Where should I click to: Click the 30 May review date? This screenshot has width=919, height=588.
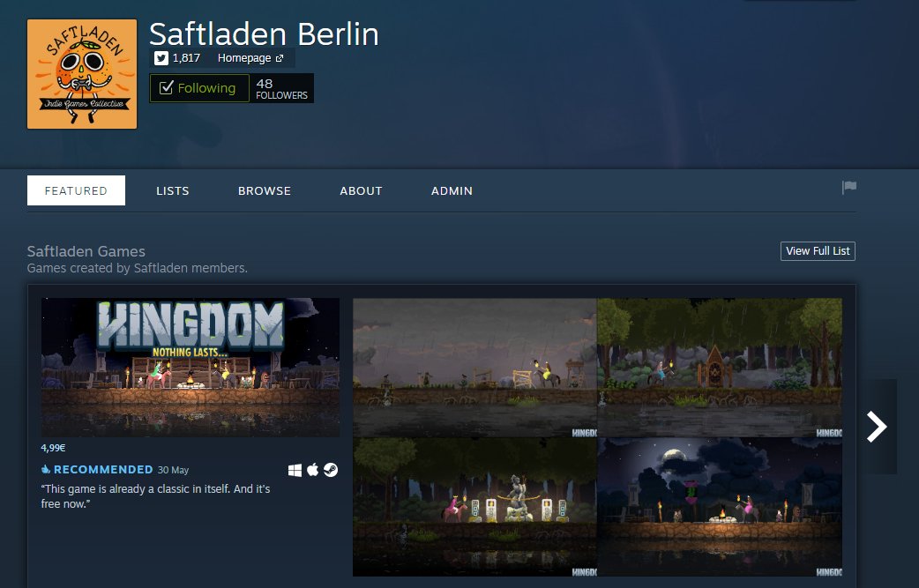173,470
